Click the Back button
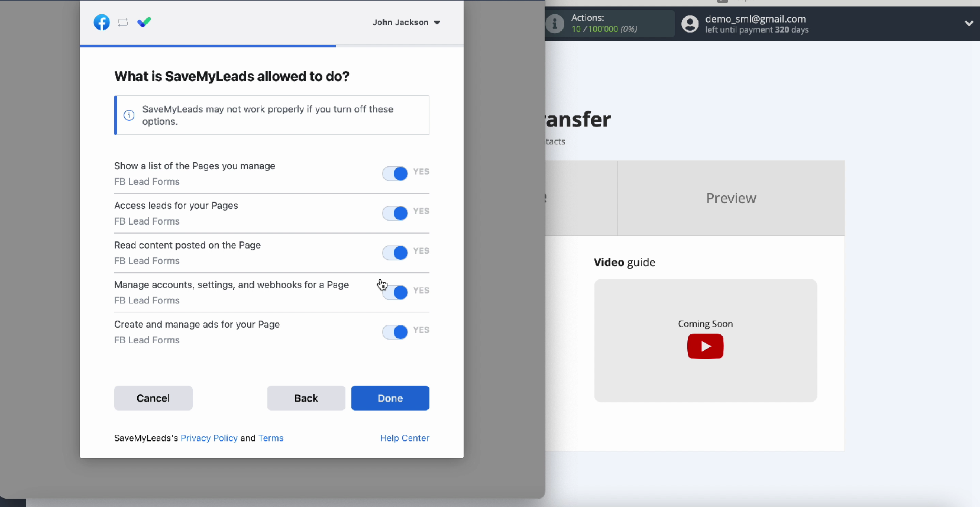980x507 pixels. [x=306, y=398]
